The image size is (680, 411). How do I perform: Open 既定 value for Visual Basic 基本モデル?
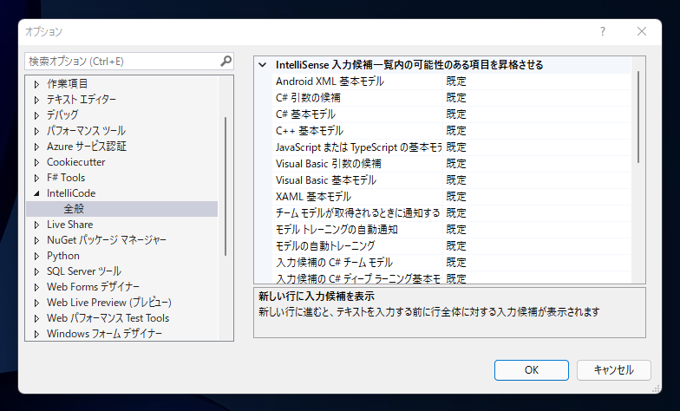[537, 180]
